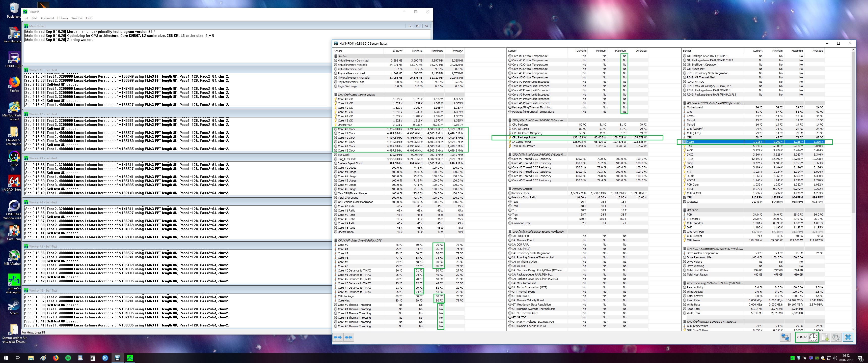Close sensor status with blue X button
Screen dimensions: 868x363
click(x=848, y=337)
